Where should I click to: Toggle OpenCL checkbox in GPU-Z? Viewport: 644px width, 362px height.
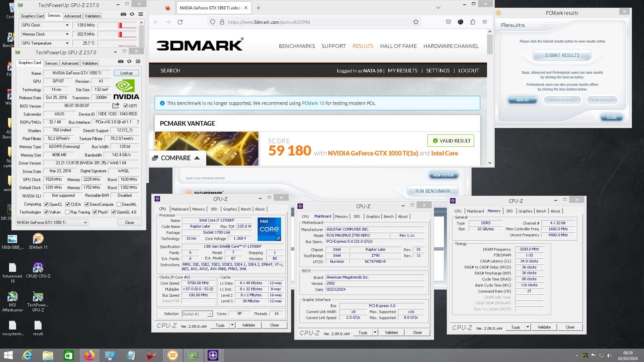coord(46,204)
